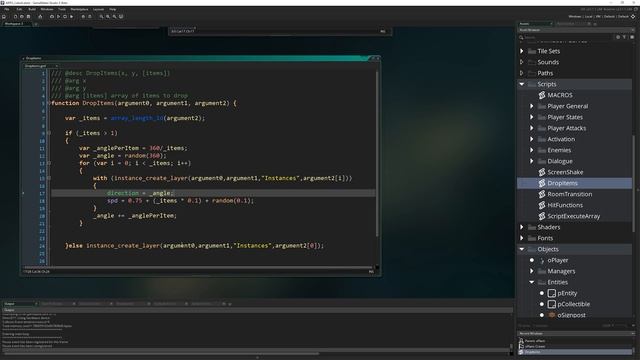The height and width of the screenshot is (360, 640).
Task: Click the Create Executable toolbar icon
Action: pos(40,16)
